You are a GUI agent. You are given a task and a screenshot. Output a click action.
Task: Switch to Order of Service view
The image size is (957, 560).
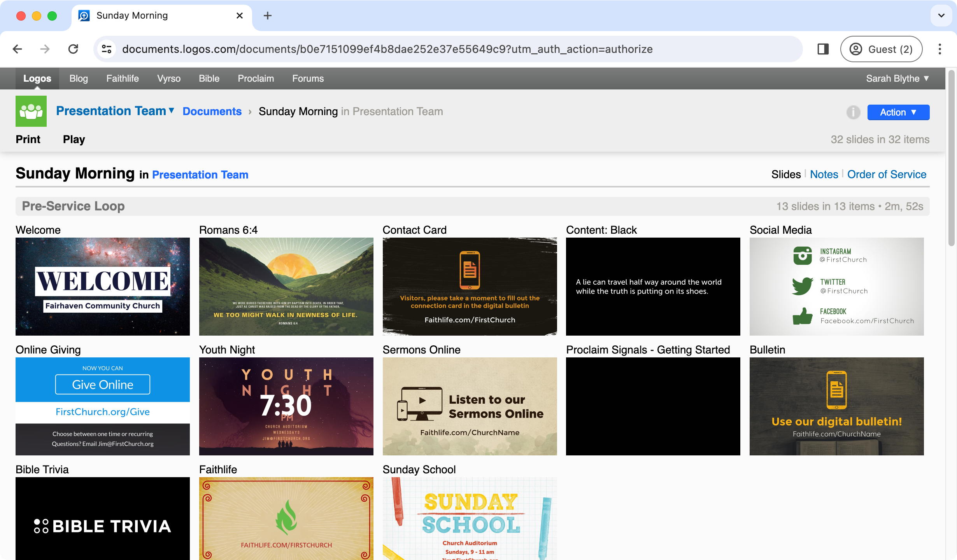[887, 174]
